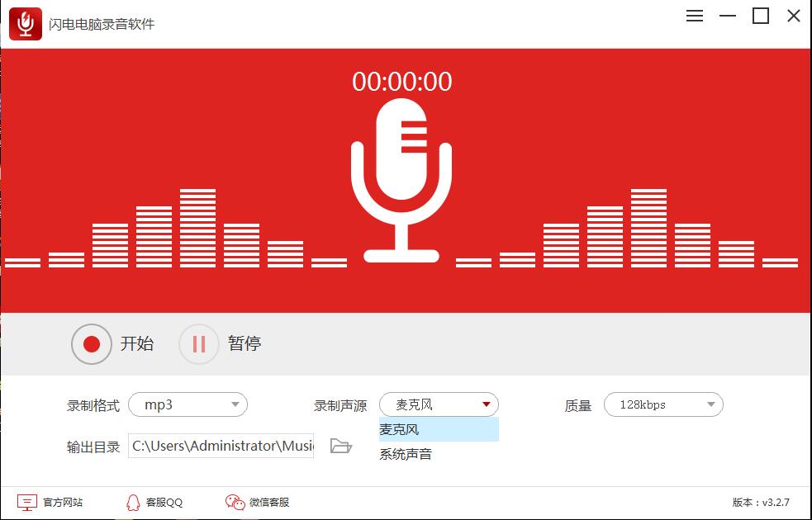The height and width of the screenshot is (520, 812).
Task: Click the QQ penguin icon
Action: click(133, 503)
